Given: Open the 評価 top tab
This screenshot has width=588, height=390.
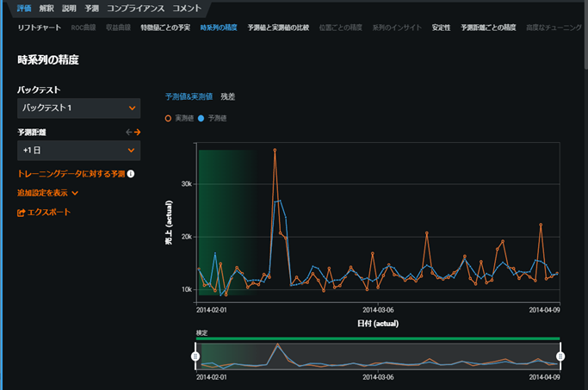Looking at the screenshot, I should [24, 9].
